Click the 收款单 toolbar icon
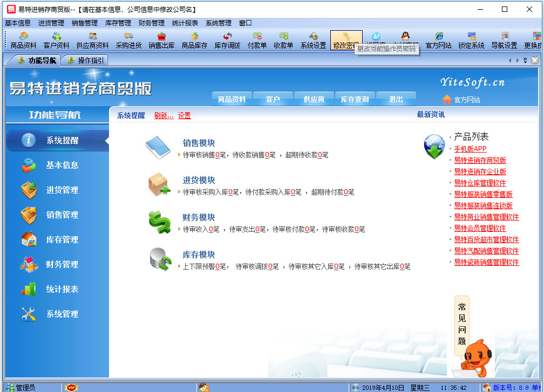Image resolution: width=544 pixels, height=392 pixels. point(283,40)
